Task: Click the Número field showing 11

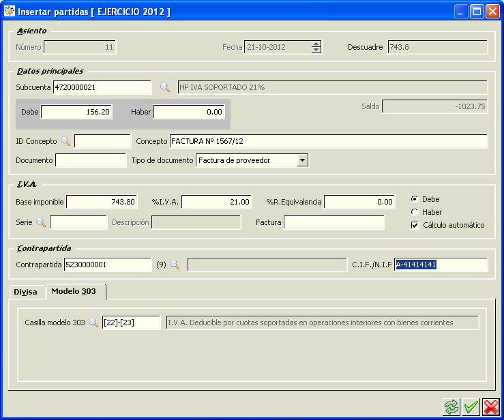Action: tap(80, 47)
